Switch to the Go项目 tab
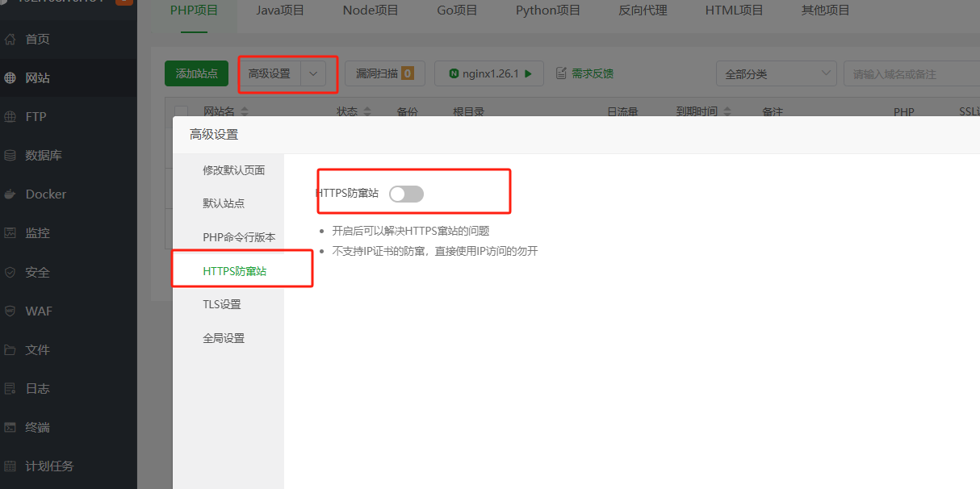This screenshot has width=980, height=489. pyautogui.click(x=457, y=10)
